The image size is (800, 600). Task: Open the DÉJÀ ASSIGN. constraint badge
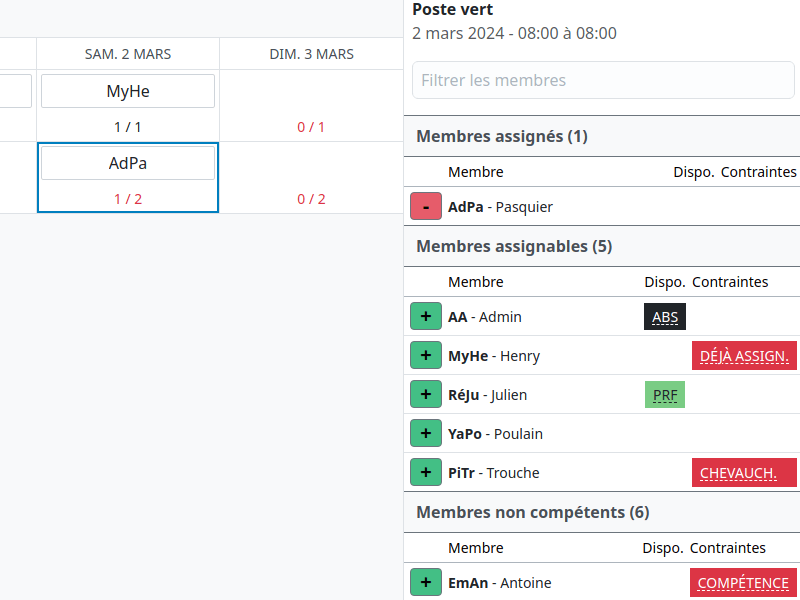coord(744,356)
